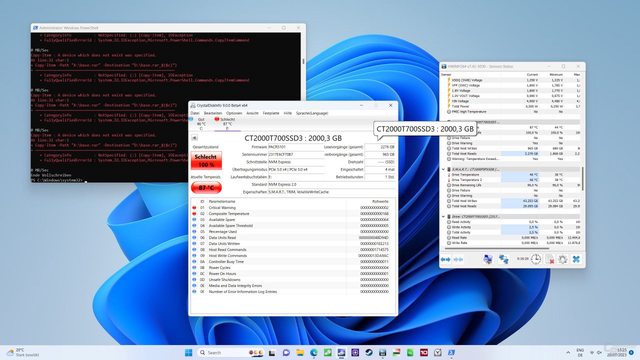Select VIN Voltage sensor row
The height and width of the screenshot is (360, 640).
pyautogui.click(x=513, y=101)
